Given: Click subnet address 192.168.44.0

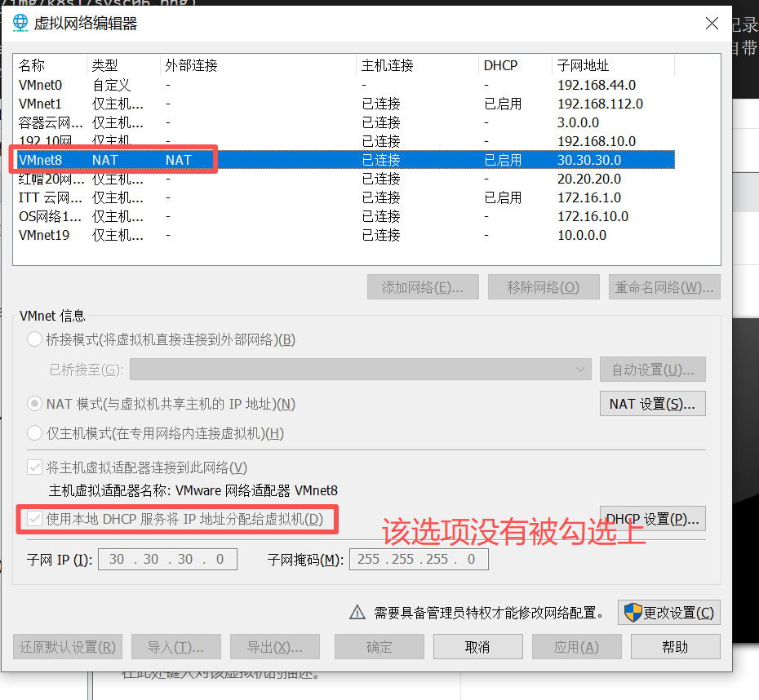Looking at the screenshot, I should [x=597, y=85].
